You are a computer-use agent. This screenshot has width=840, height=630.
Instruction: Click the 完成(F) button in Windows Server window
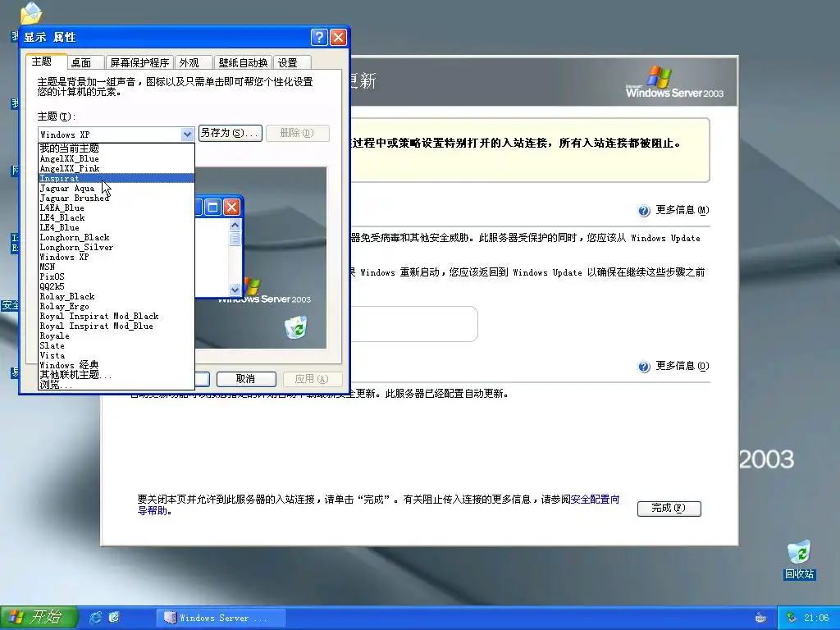(x=669, y=508)
